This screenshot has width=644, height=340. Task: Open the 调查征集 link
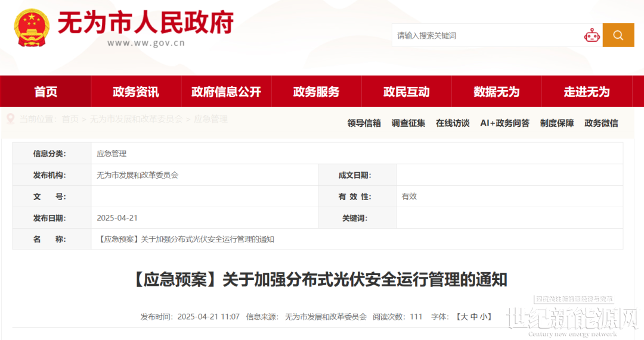tap(408, 123)
